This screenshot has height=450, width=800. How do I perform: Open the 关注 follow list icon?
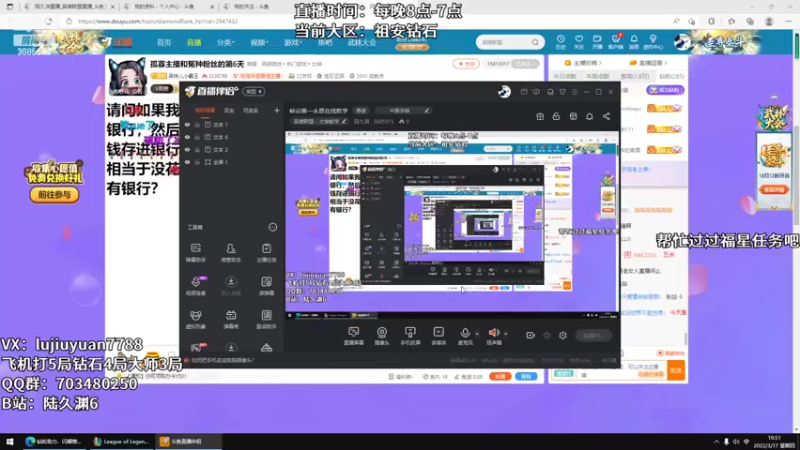click(579, 42)
